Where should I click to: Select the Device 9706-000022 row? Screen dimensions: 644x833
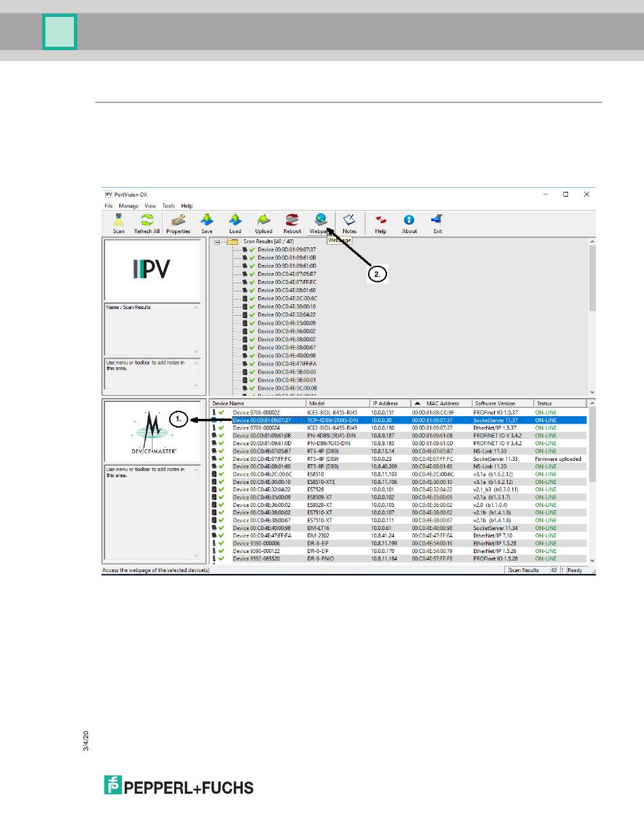[256, 412]
